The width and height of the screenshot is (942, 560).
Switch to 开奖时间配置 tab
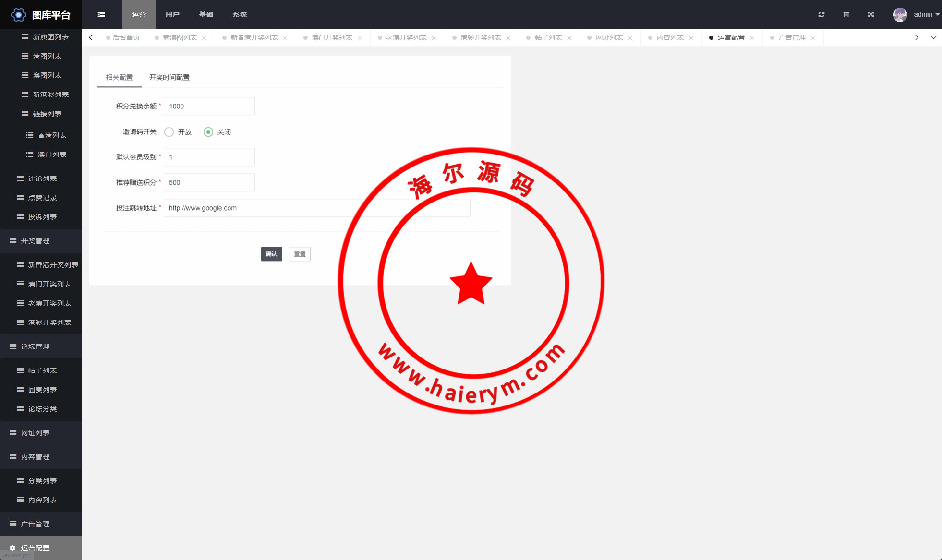(169, 77)
